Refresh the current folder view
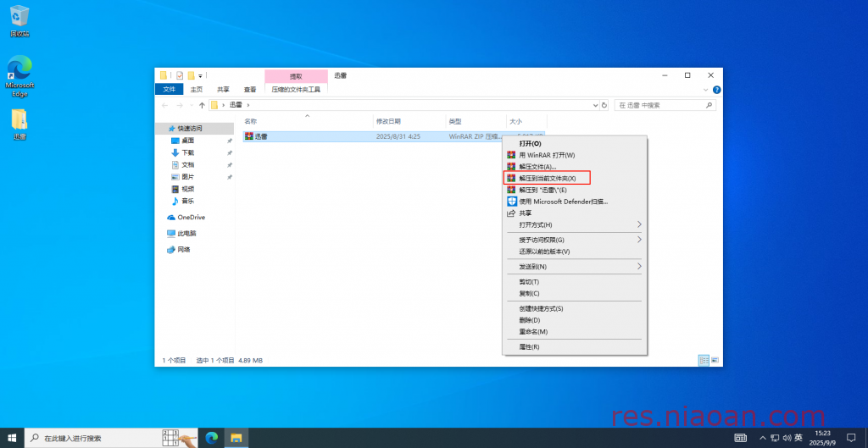This screenshot has height=448, width=868. (604, 105)
